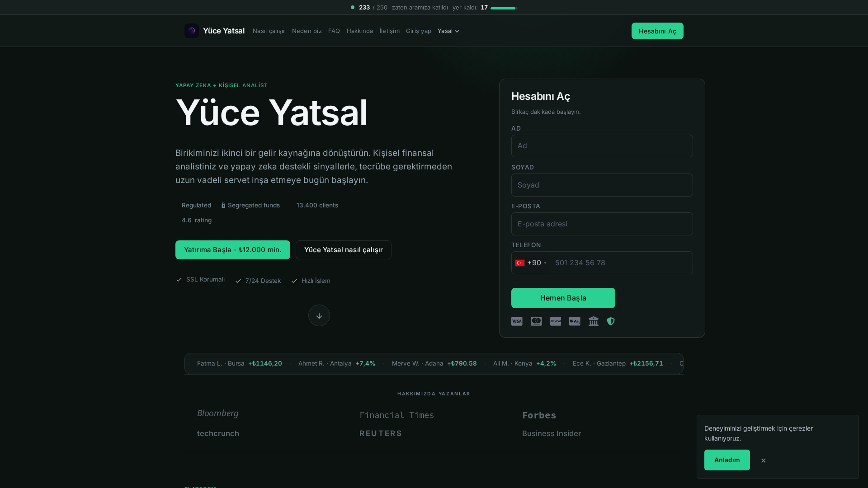Expand the Yasal dropdown menu
Image resolution: width=868 pixels, height=488 pixels.
[448, 31]
